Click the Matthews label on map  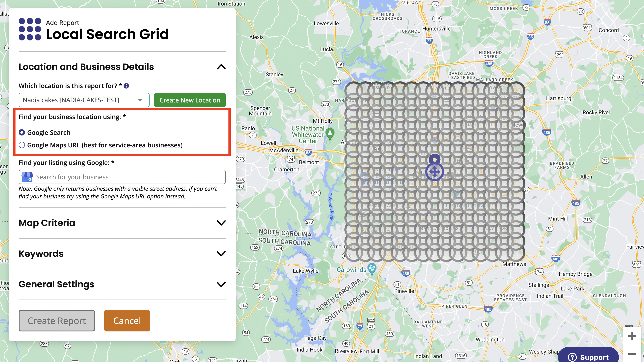(x=514, y=264)
